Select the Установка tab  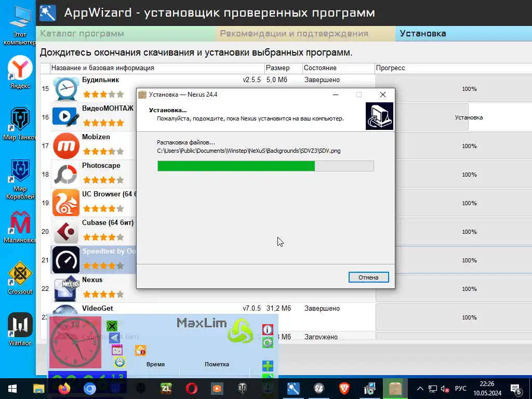[463, 34]
